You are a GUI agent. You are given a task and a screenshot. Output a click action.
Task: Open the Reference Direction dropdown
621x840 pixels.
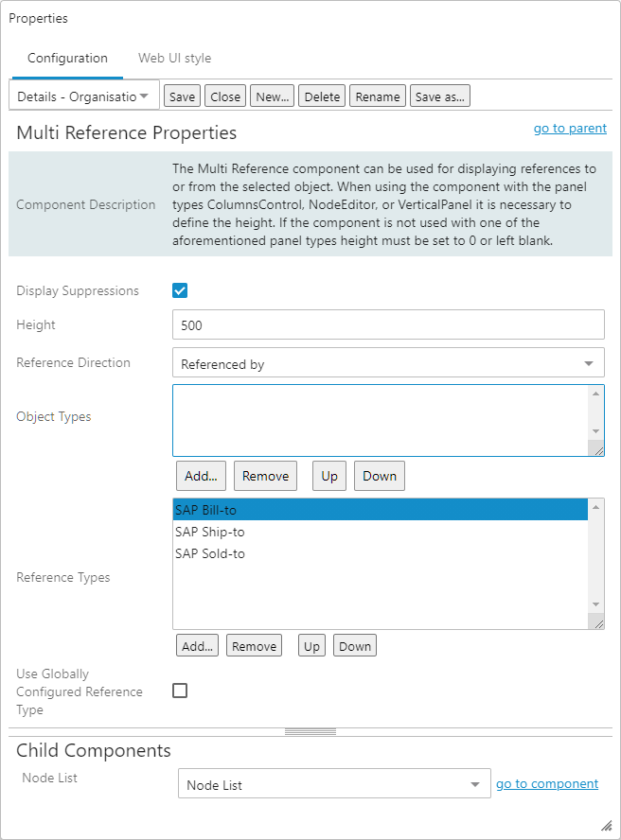388,363
